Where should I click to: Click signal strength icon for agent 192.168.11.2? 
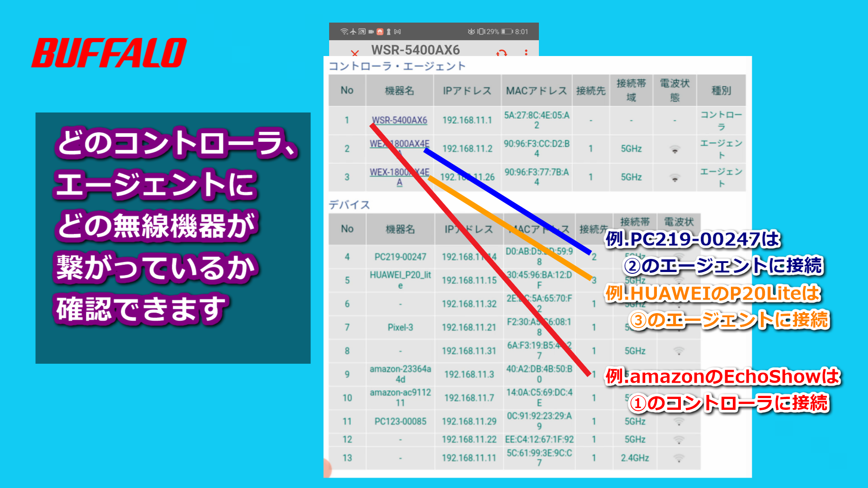[675, 149]
